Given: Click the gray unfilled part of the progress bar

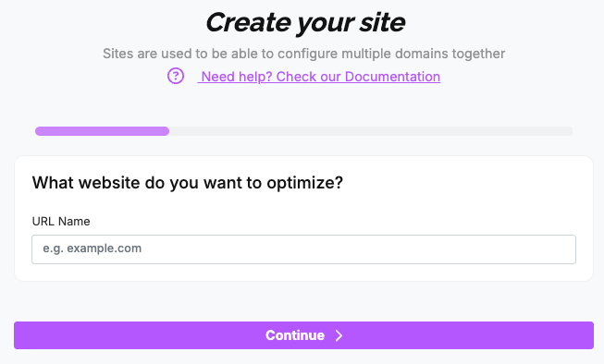Looking at the screenshot, I should [x=371, y=131].
